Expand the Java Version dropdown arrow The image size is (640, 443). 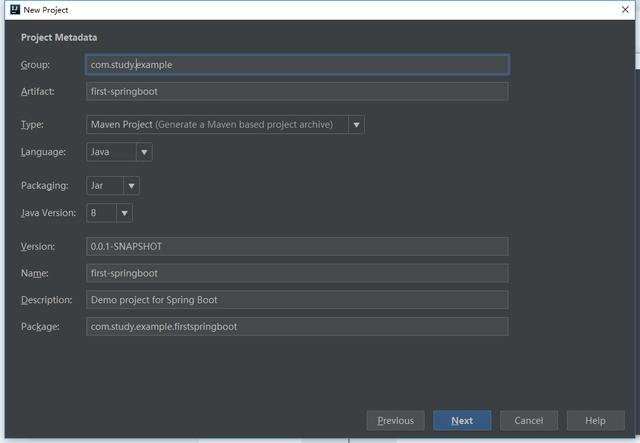124,213
